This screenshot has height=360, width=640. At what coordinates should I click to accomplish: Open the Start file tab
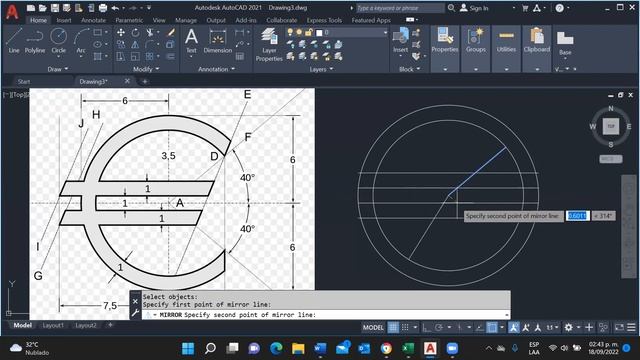[x=24, y=82]
